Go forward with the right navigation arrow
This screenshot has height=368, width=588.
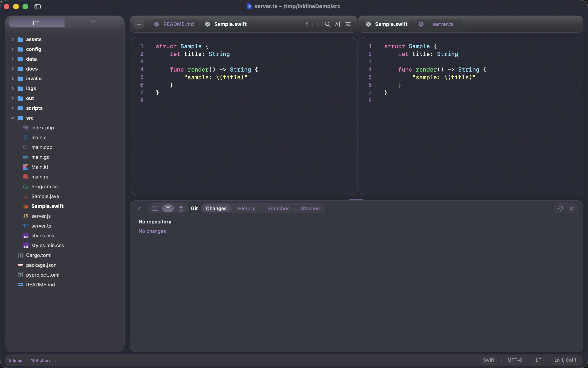click(317, 24)
